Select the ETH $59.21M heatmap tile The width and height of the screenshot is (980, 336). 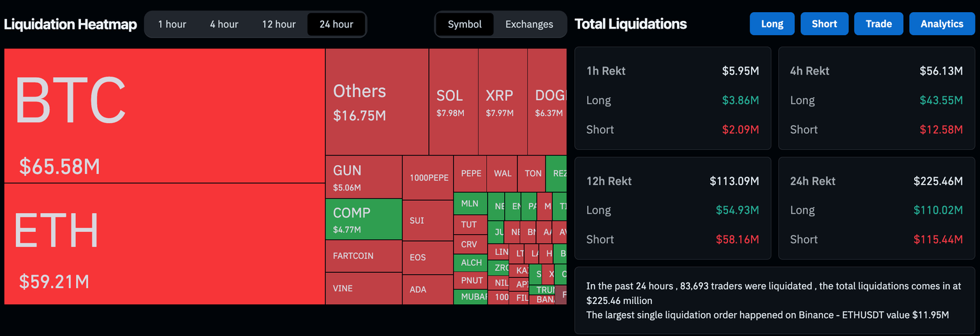point(165,244)
